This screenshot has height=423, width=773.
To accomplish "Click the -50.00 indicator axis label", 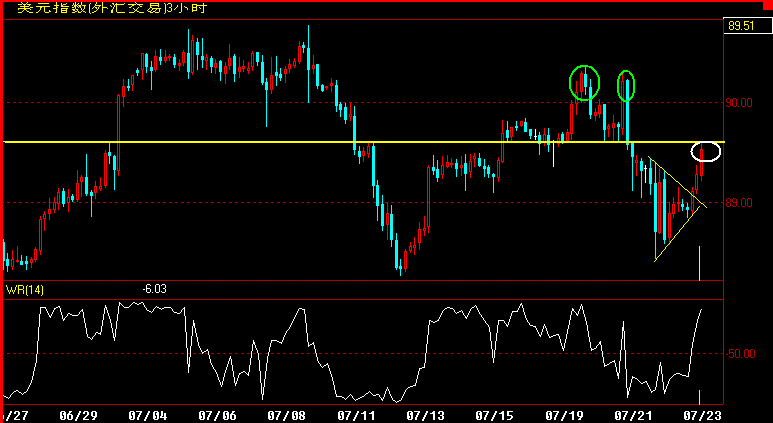I will tap(740, 353).
